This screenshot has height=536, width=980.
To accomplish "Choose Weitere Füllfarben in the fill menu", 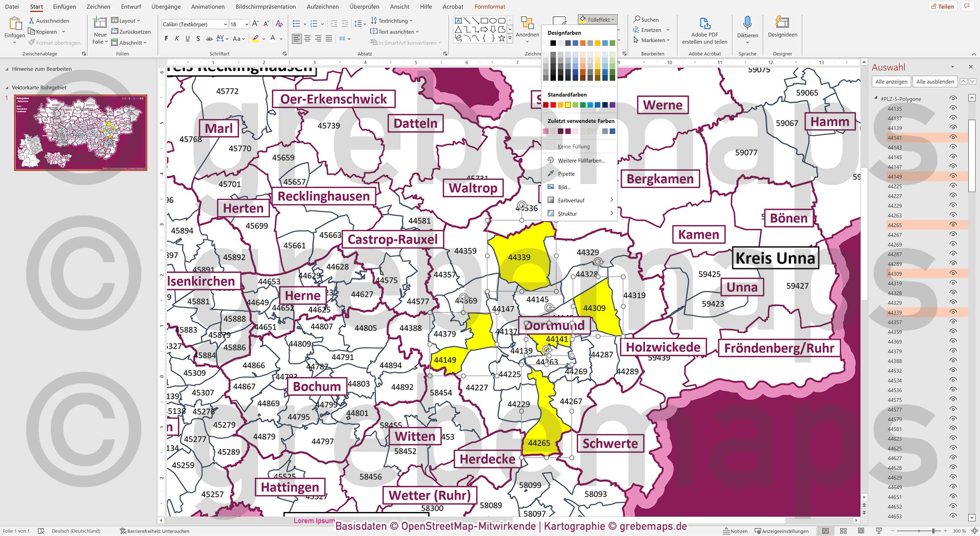I will tap(581, 160).
